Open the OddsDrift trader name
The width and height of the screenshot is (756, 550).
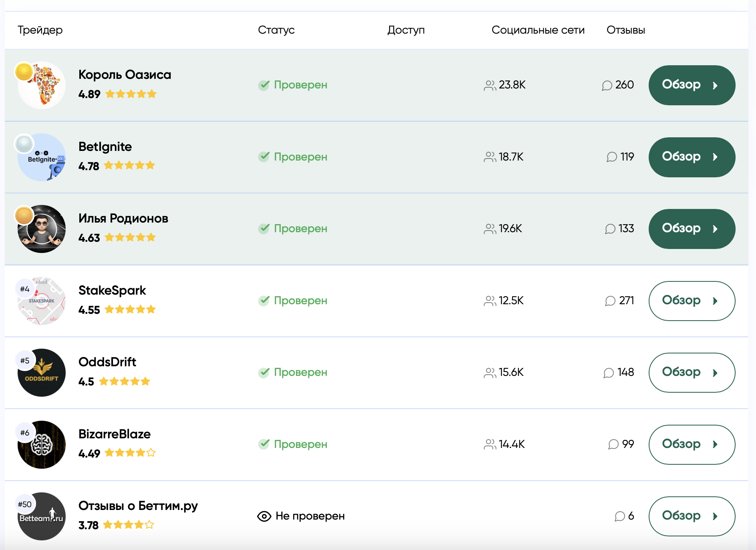[107, 362]
